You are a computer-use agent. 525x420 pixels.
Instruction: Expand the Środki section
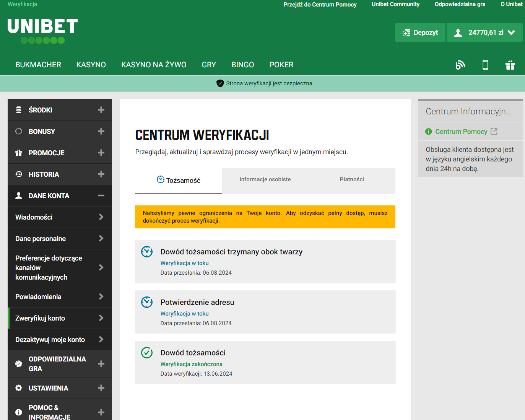101,110
